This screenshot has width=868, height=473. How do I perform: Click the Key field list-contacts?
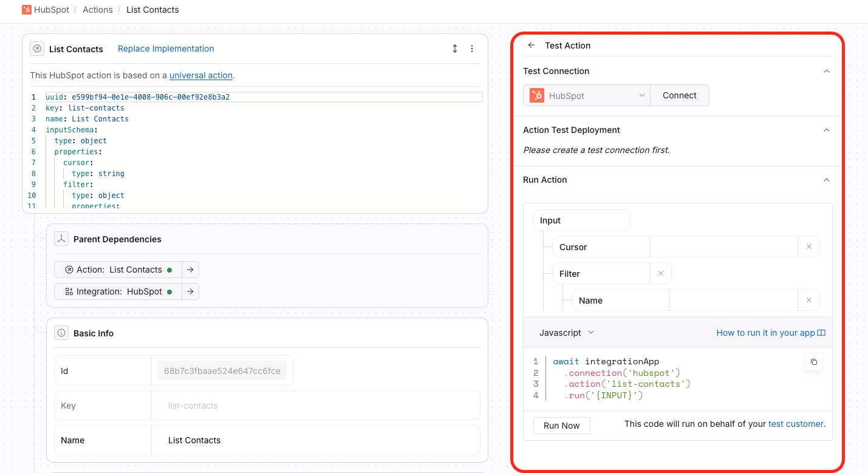(316, 406)
